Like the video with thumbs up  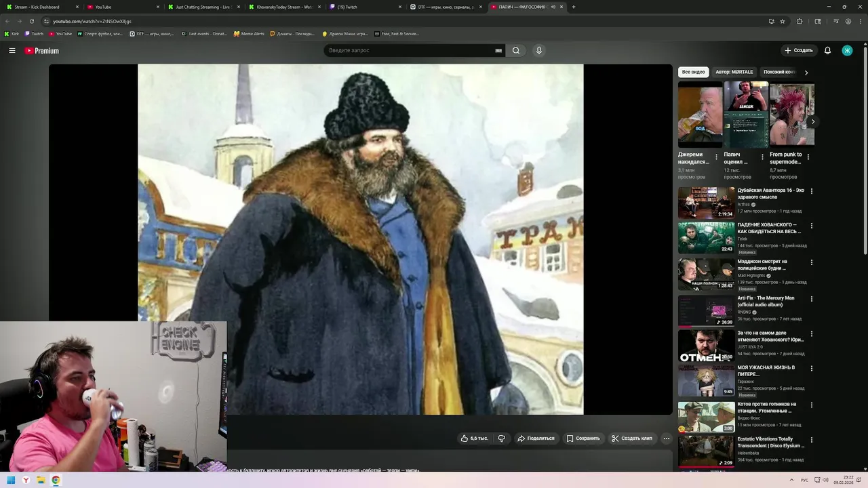tap(474, 439)
